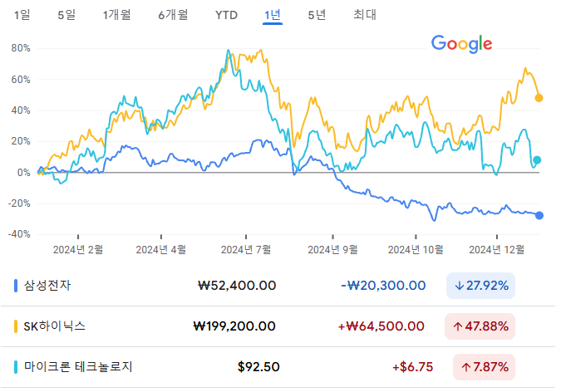Open the 삼성전자 stock row

click(x=278, y=286)
